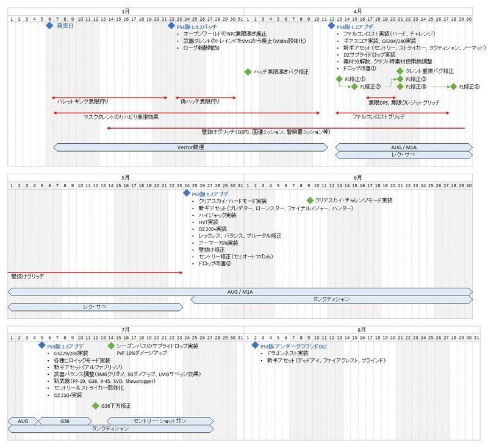Click the G36 bar in July
The image size is (488, 448).
click(x=65, y=421)
